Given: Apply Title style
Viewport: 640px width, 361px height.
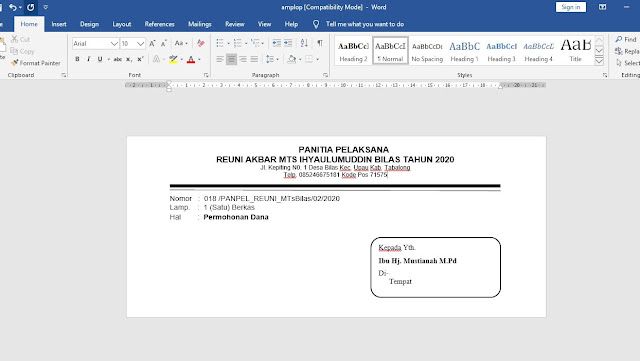Looking at the screenshot, I should 576,51.
